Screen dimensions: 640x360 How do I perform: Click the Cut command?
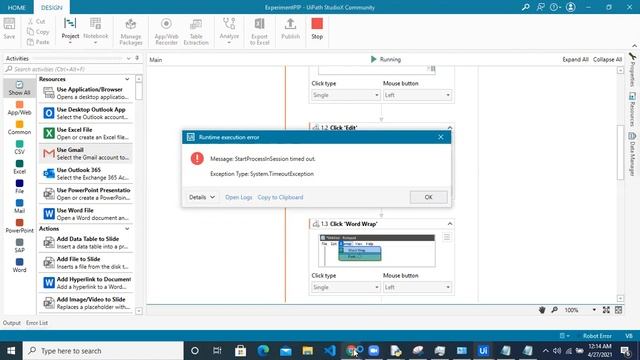36,21
